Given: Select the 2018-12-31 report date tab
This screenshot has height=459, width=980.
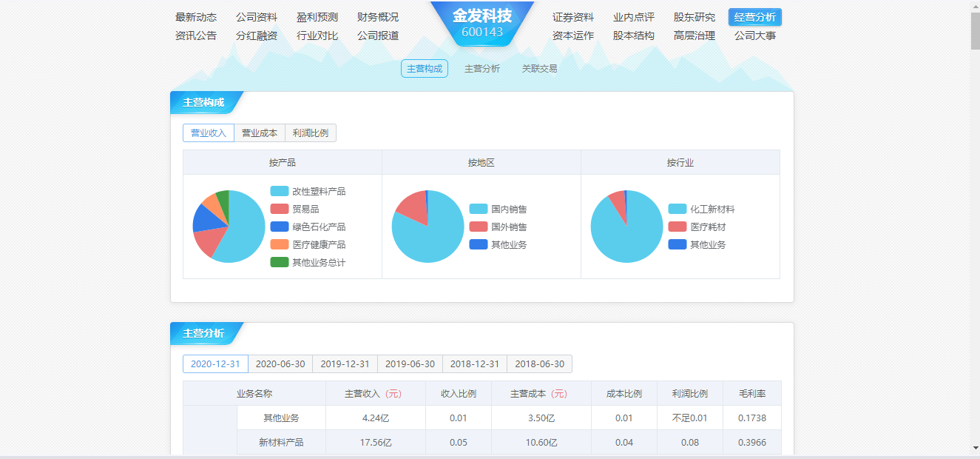Looking at the screenshot, I should tap(475, 364).
